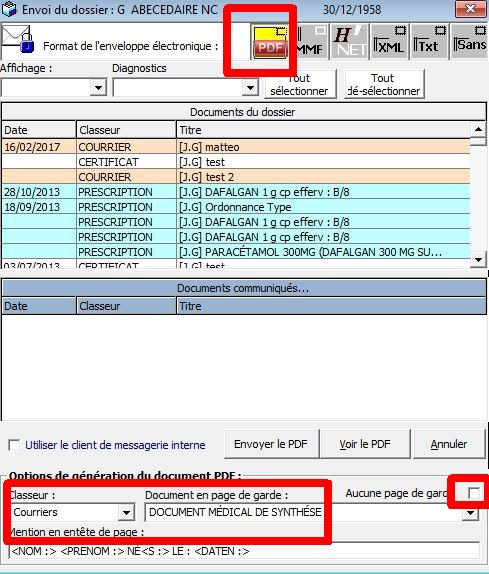
Task: Click the secured envelope mail icon
Action: tap(18, 39)
